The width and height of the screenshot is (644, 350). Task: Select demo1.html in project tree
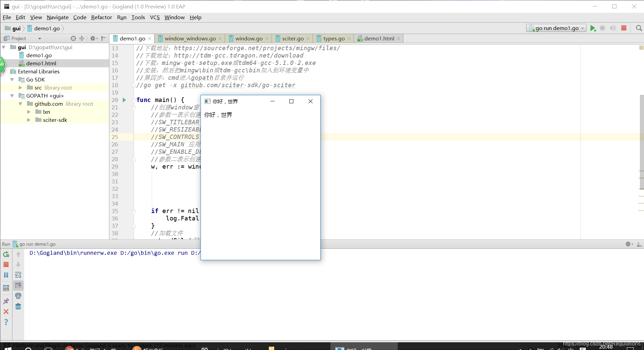pos(41,63)
